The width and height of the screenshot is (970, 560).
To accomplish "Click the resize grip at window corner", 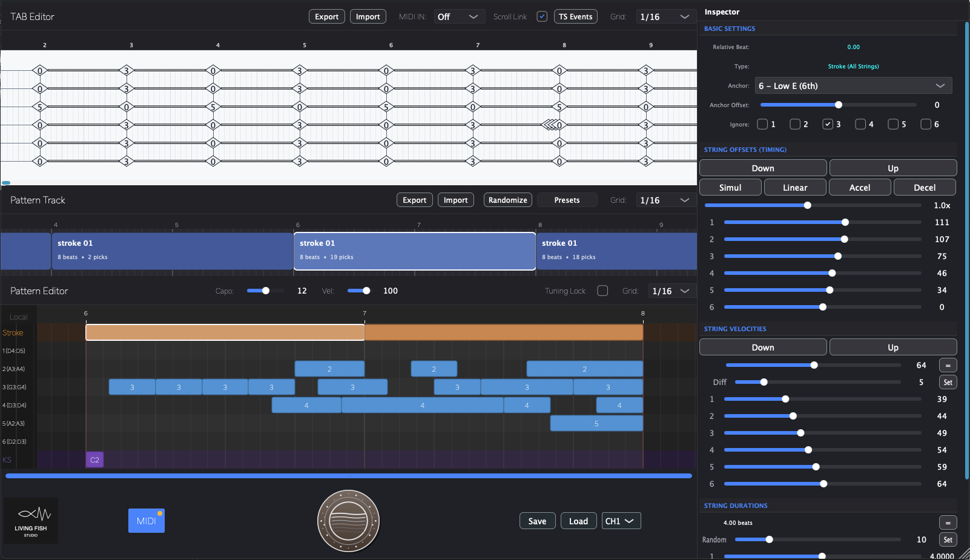I will coord(964,554).
